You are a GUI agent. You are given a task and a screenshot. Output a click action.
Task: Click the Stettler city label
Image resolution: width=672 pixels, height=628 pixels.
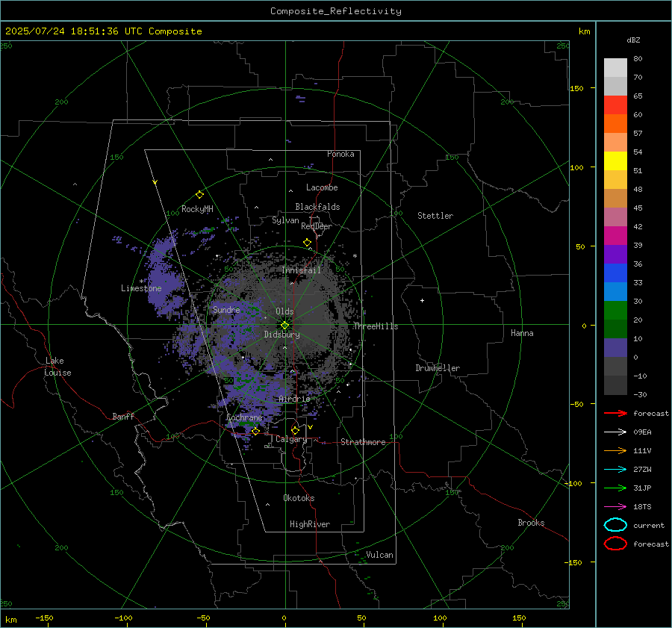(x=435, y=216)
